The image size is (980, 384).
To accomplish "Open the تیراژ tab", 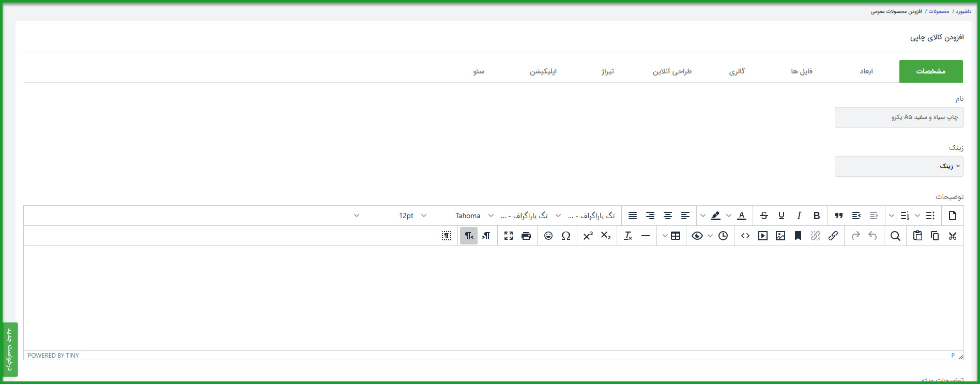I will click(x=608, y=71).
